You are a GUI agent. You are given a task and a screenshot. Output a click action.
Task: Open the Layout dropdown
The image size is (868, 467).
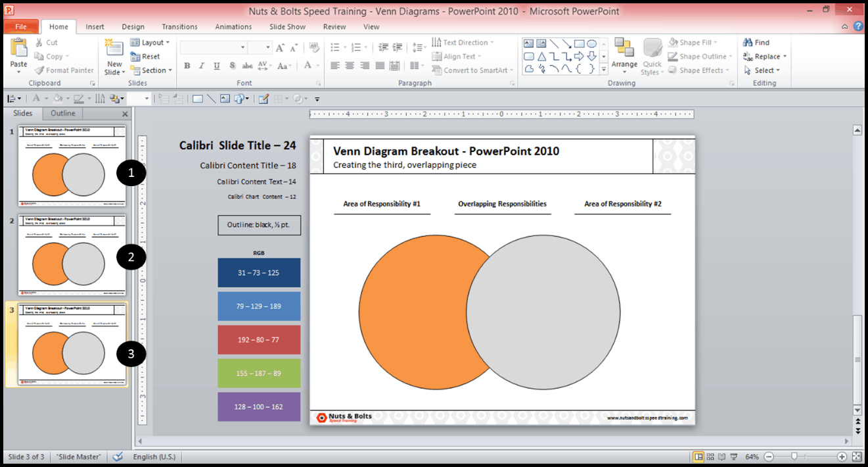pyautogui.click(x=150, y=43)
